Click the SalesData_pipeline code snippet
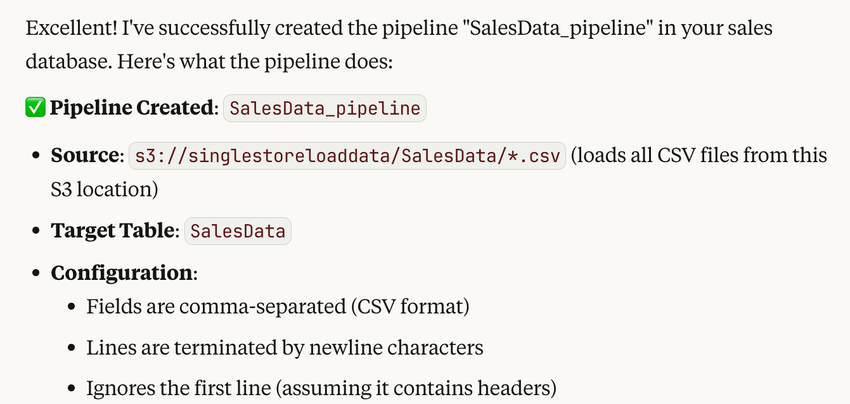The height and width of the screenshot is (404, 850). (x=325, y=108)
